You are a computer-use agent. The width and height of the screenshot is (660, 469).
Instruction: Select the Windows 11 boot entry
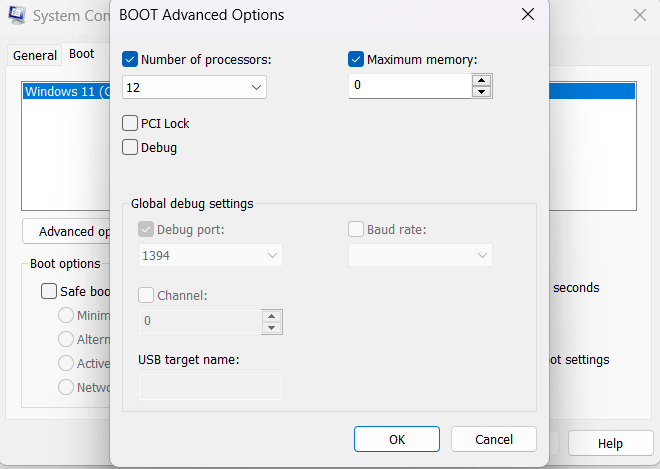[66, 91]
